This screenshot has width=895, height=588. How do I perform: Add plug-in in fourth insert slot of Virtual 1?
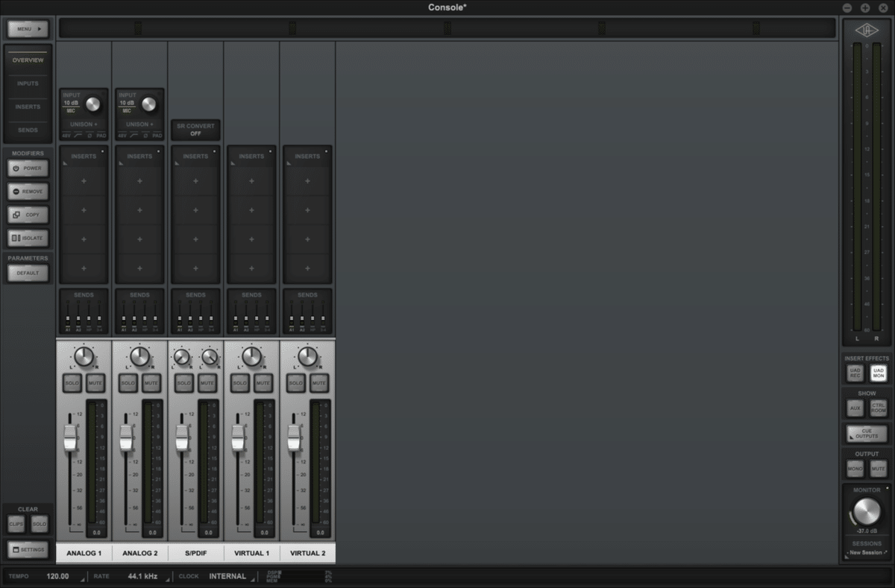click(251, 268)
